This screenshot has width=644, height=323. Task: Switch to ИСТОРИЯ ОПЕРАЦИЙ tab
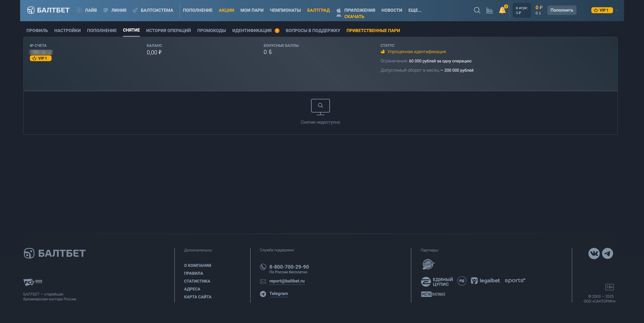168,30
